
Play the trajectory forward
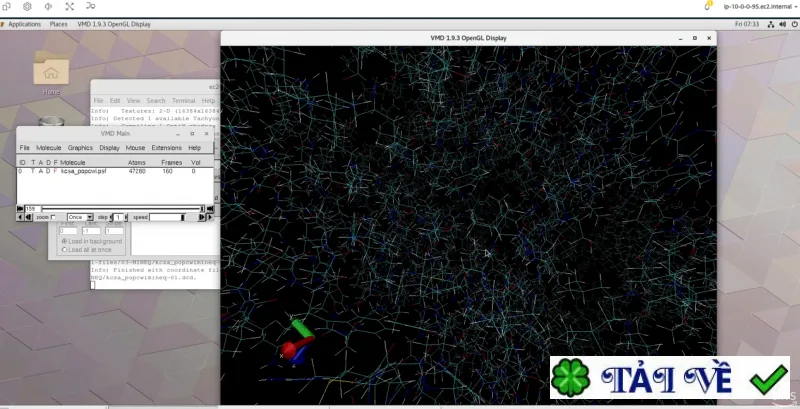pos(210,217)
